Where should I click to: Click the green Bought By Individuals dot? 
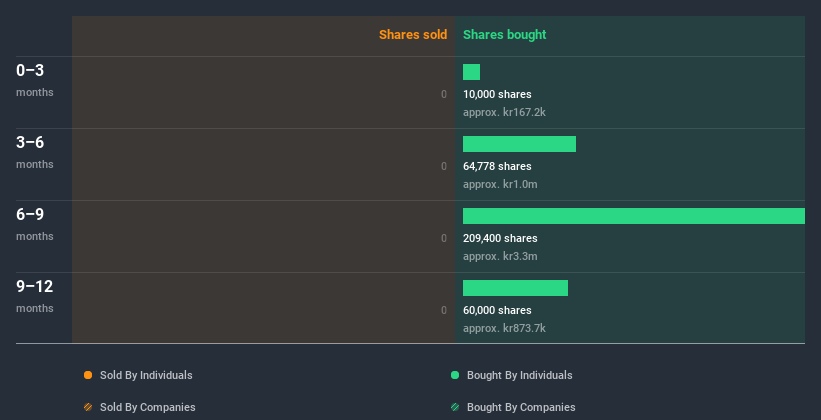[455, 375]
